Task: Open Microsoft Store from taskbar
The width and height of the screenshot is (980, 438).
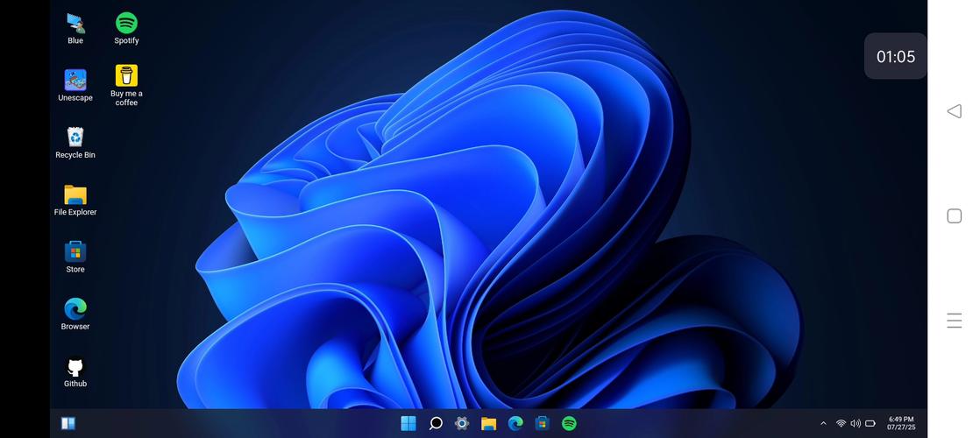Action: tap(543, 424)
